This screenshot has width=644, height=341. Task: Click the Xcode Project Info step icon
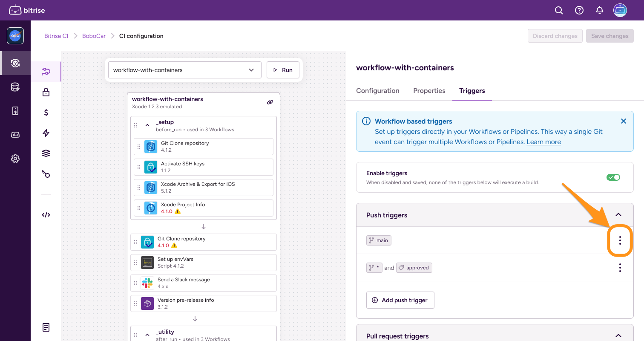click(x=151, y=208)
